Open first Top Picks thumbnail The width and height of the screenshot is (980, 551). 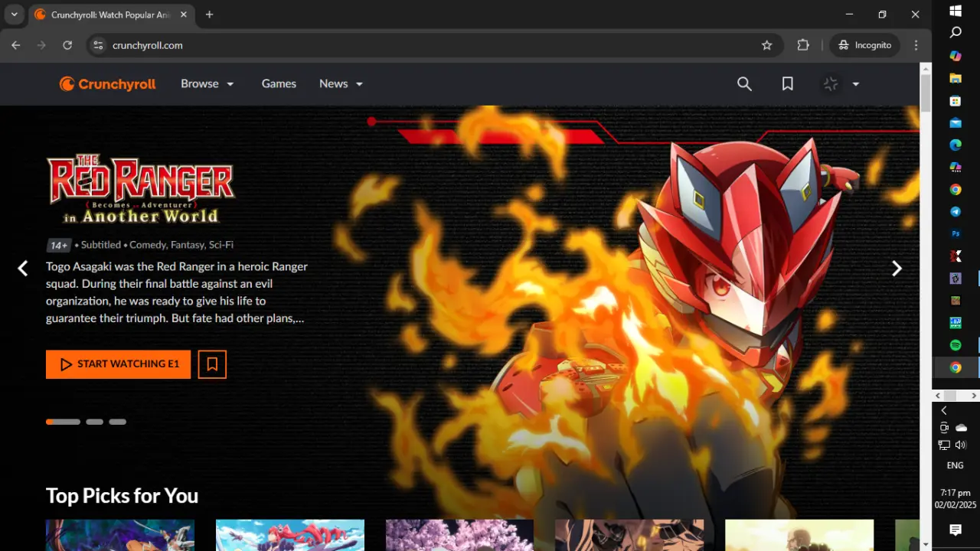point(120,535)
